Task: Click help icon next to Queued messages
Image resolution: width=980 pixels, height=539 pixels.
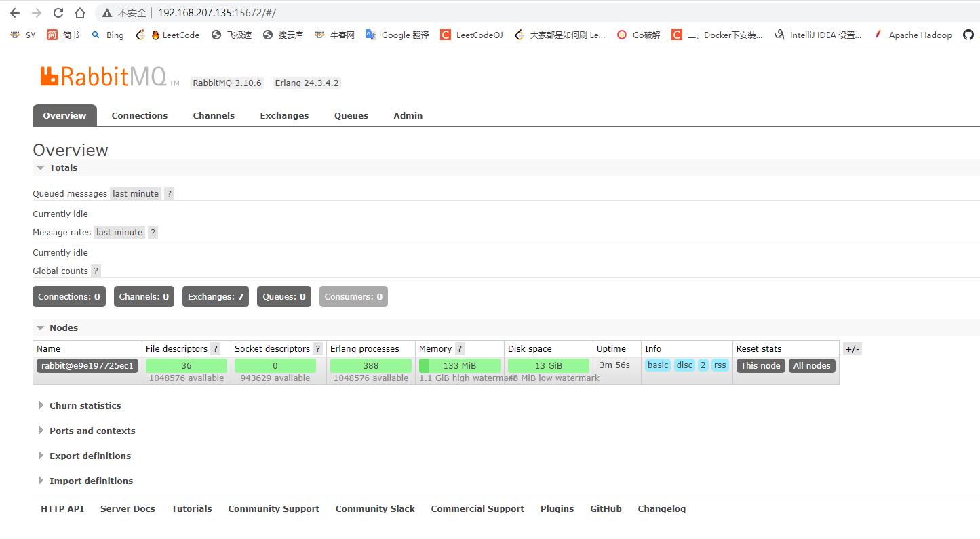Action: click(x=170, y=193)
